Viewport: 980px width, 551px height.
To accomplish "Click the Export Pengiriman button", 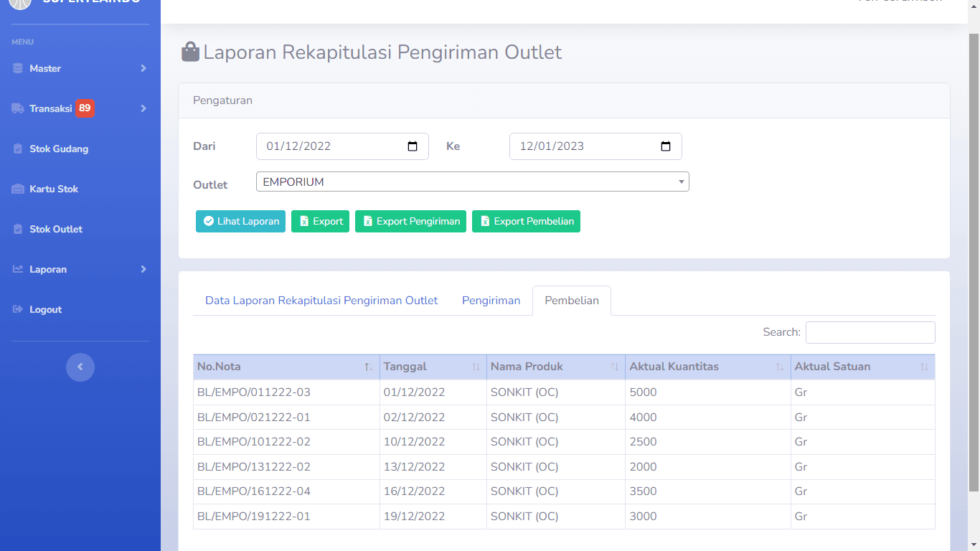I will [x=410, y=221].
